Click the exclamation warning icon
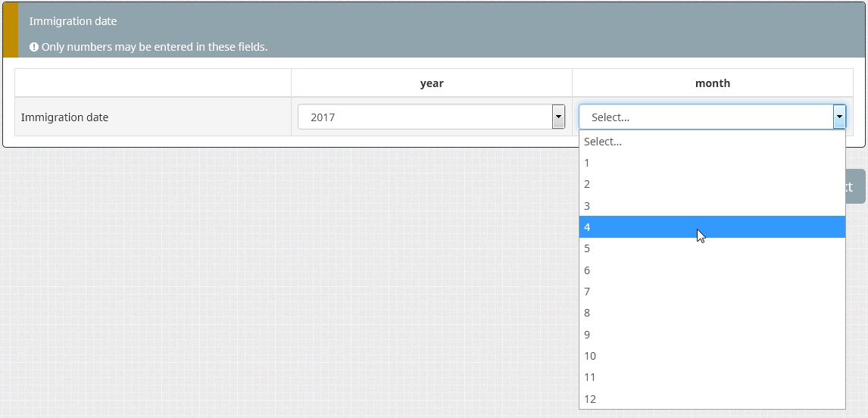The image size is (868, 418). (34, 47)
